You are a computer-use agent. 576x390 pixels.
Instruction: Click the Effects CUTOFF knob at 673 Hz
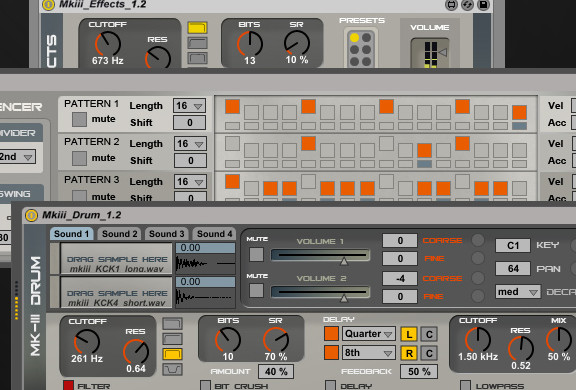(x=108, y=44)
